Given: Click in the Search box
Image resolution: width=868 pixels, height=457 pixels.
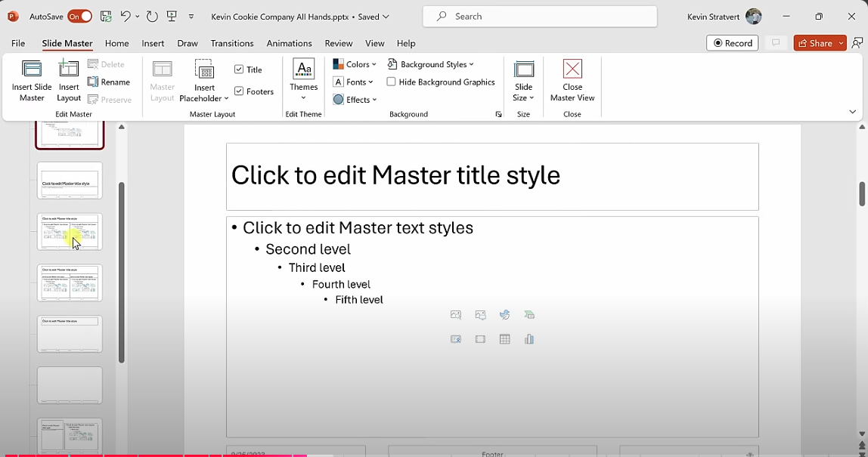Looking at the screenshot, I should (540, 17).
